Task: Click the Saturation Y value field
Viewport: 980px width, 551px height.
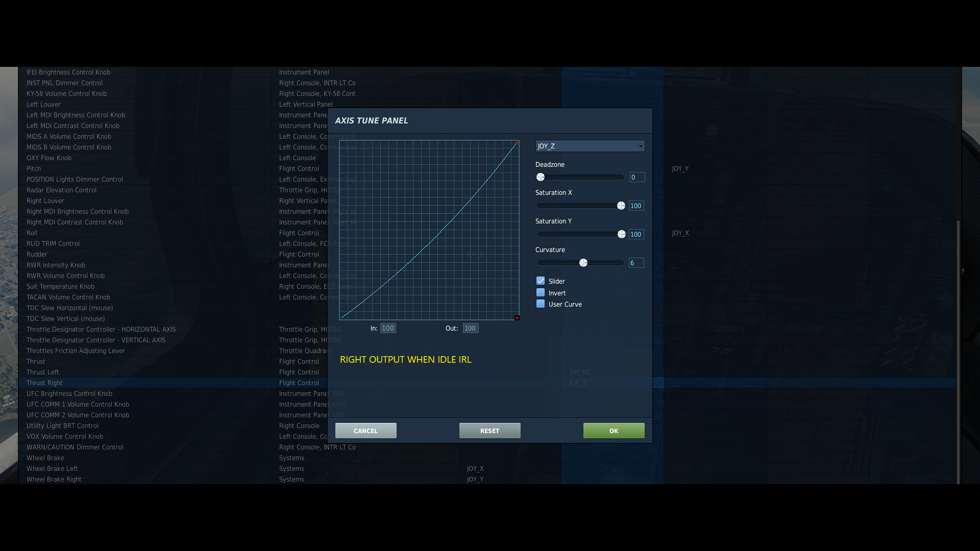Action: [636, 234]
